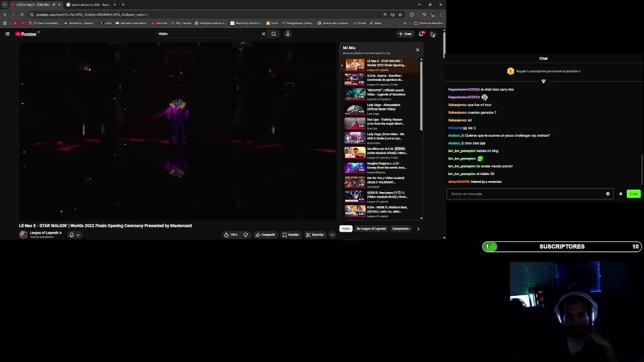Dislike the STAR WALKIN' video
Image resolution: width=644 pixels, height=362 pixels.
(246, 235)
